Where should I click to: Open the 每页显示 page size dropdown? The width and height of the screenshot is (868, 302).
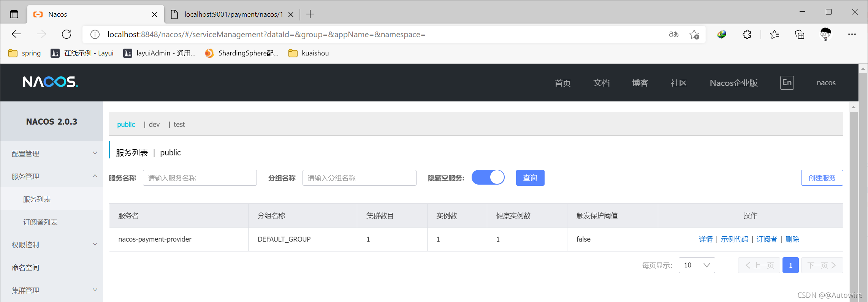tap(697, 265)
